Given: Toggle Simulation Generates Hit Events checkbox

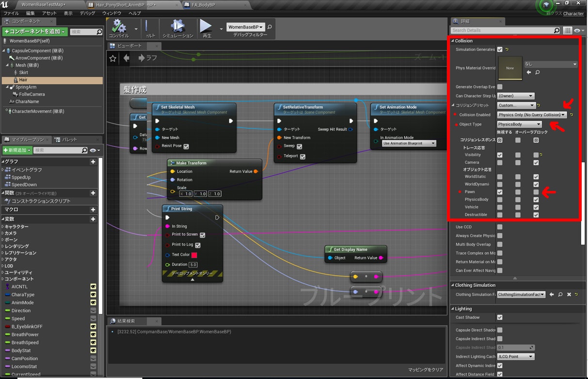Looking at the screenshot, I should pos(500,49).
